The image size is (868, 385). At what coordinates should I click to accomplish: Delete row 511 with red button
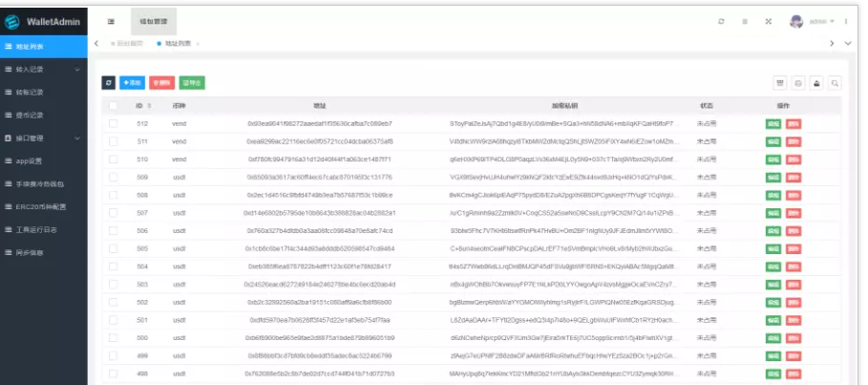click(794, 141)
